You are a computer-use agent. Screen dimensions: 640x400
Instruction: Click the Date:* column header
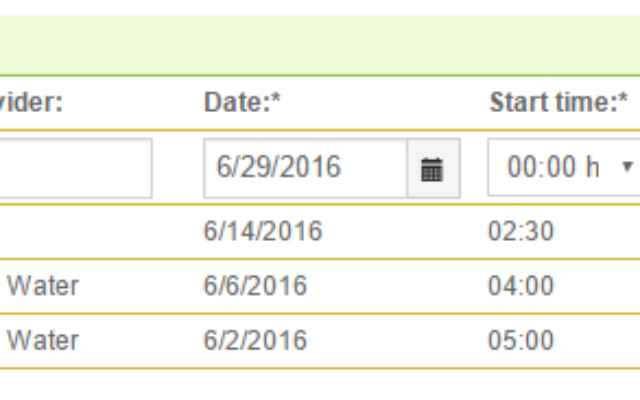pos(242,102)
